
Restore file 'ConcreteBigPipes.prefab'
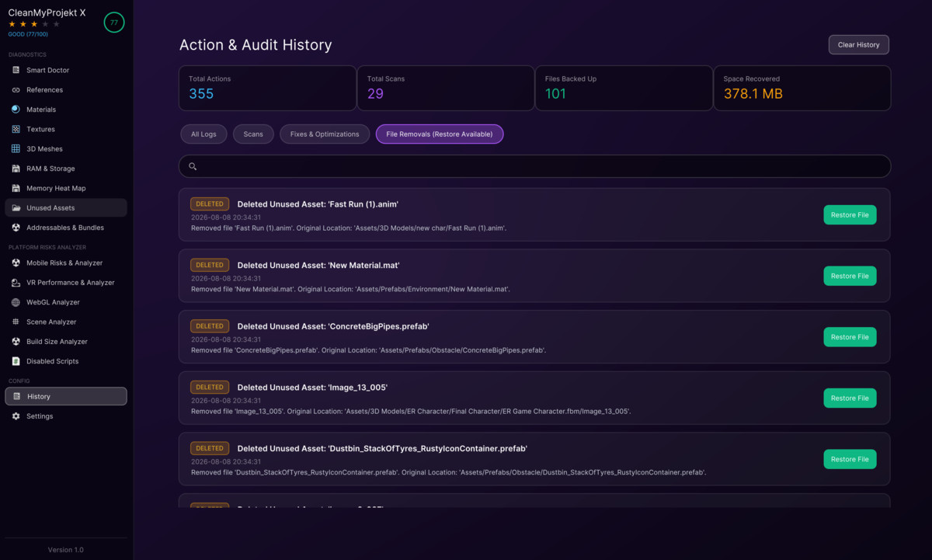tap(850, 337)
